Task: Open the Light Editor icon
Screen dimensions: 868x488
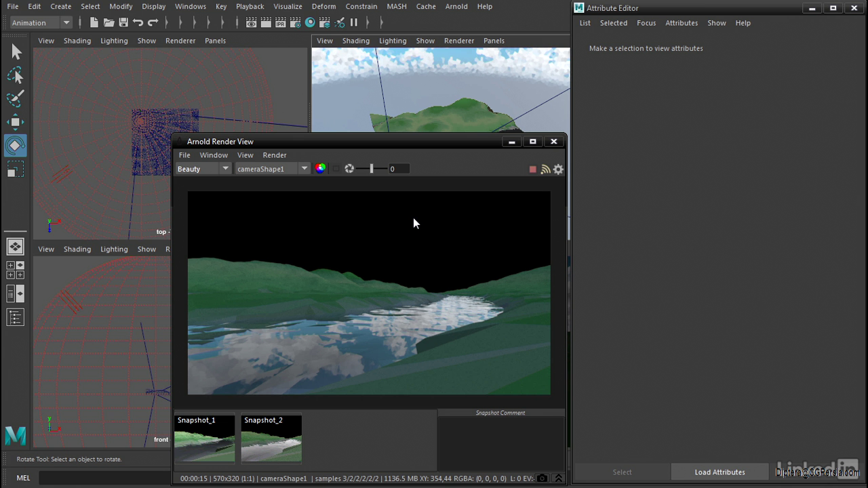Action: (340, 22)
